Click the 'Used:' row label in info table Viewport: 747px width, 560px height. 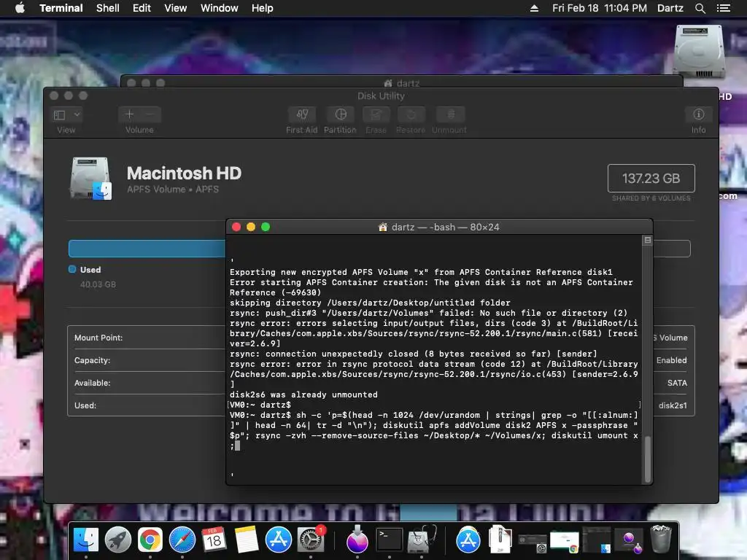(85, 405)
